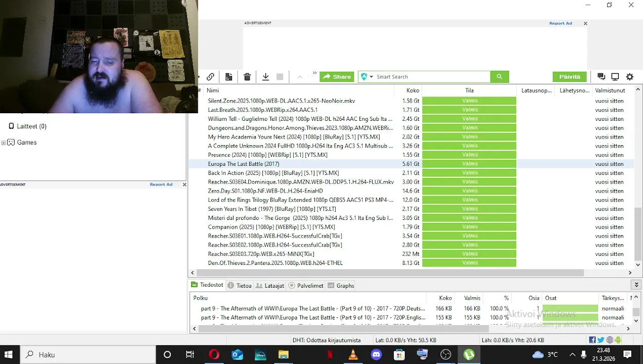
Task: Click the Facebook status bar icon
Action: pyautogui.click(x=592, y=340)
